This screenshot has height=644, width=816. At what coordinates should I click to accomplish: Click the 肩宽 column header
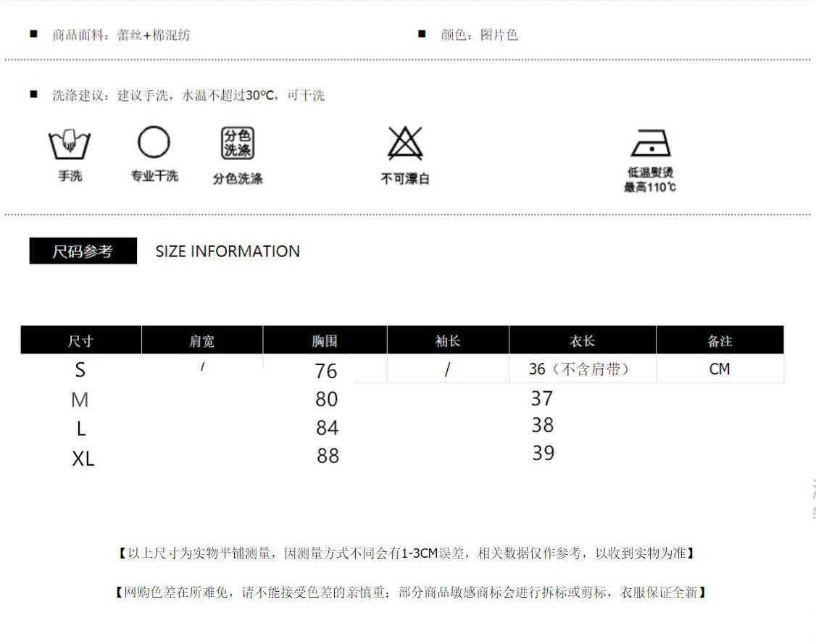[201, 340]
